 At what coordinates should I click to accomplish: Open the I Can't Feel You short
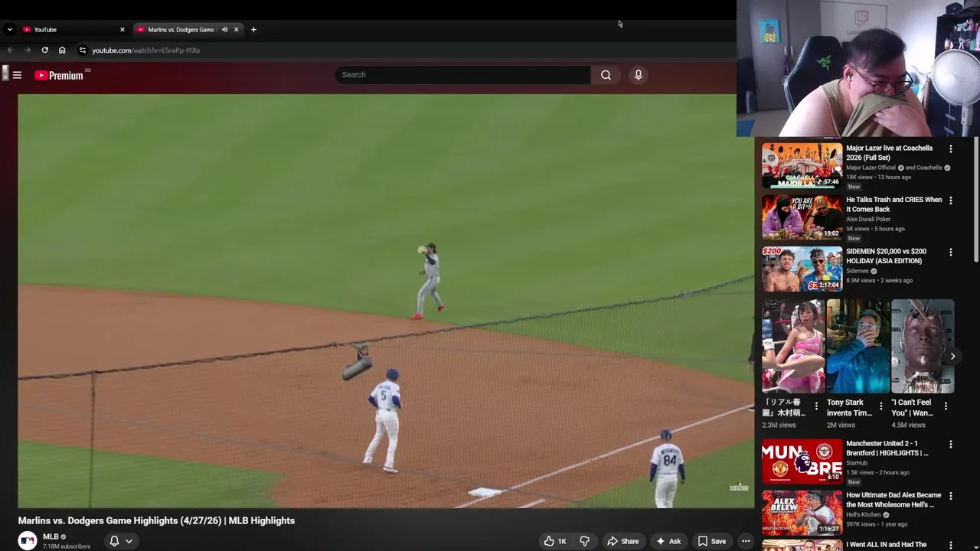point(923,346)
